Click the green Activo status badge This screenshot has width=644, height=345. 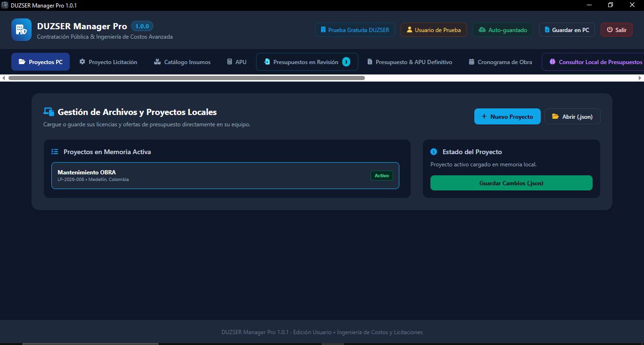tap(382, 175)
